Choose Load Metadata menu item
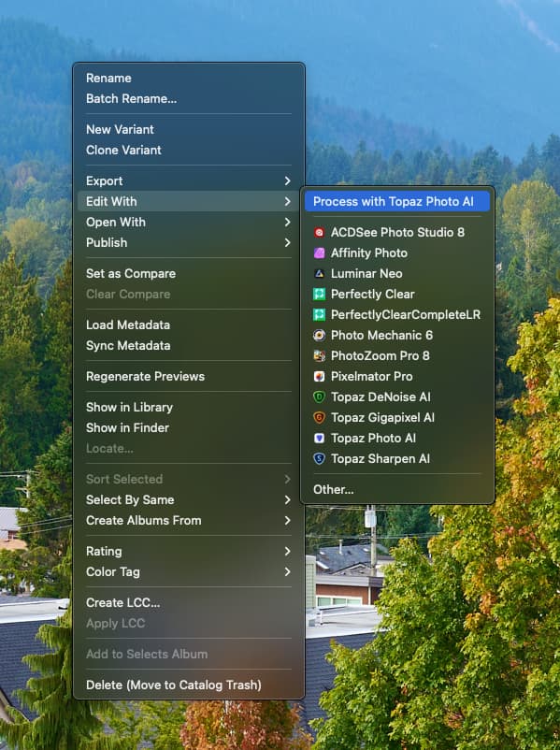The width and height of the screenshot is (560, 750). [189, 325]
